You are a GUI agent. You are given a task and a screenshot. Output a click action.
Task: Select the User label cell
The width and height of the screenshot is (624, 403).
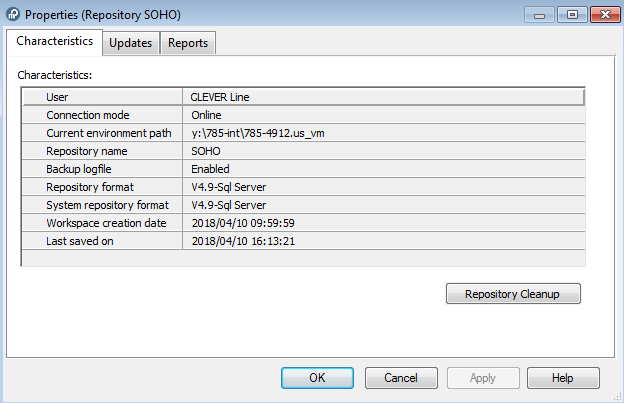tap(102, 97)
